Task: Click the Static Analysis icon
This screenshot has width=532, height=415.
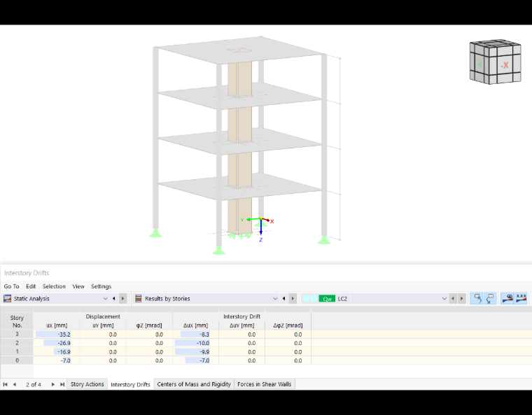Action: [7, 299]
